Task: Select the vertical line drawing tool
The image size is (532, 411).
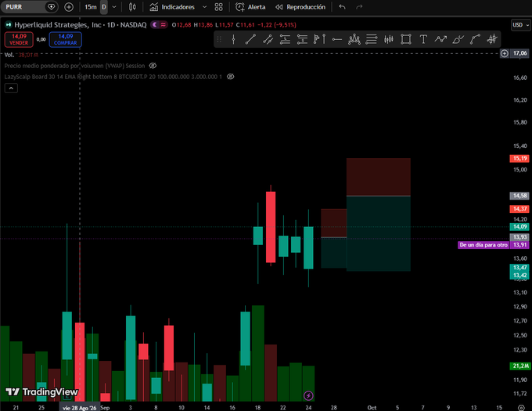Action: 233,39
